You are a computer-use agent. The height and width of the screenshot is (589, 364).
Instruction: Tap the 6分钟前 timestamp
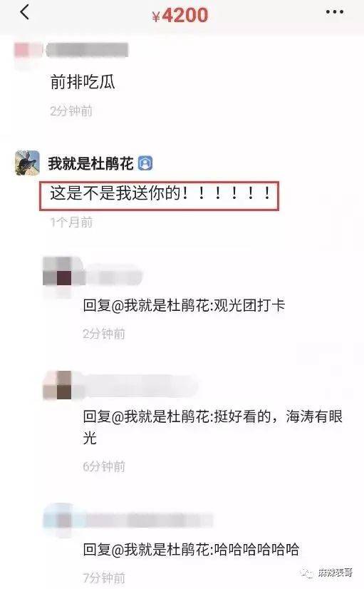click(x=104, y=466)
